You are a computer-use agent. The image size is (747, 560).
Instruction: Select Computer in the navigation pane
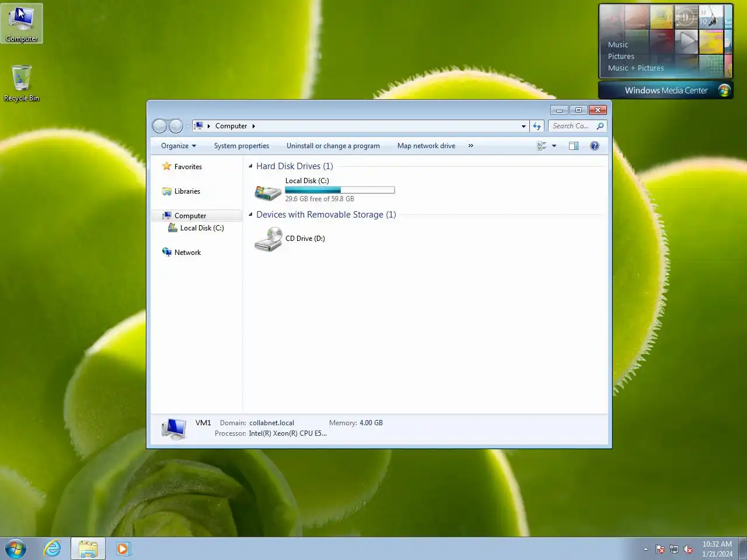[x=190, y=216]
